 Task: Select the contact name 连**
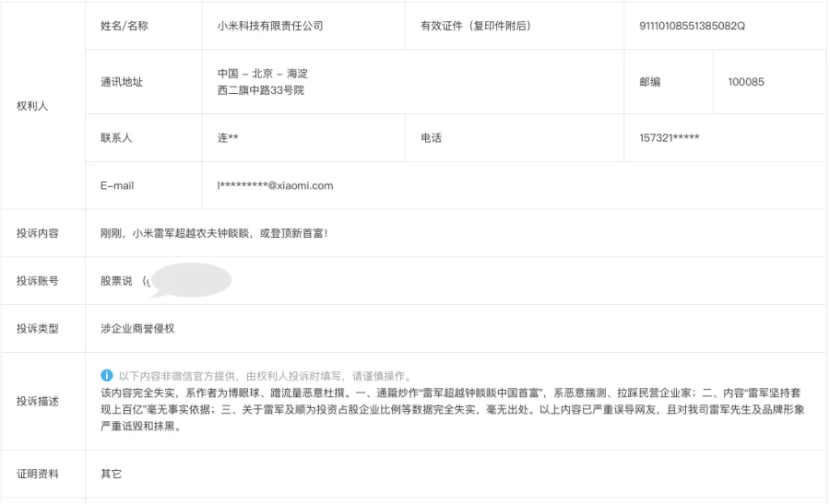pos(228,138)
